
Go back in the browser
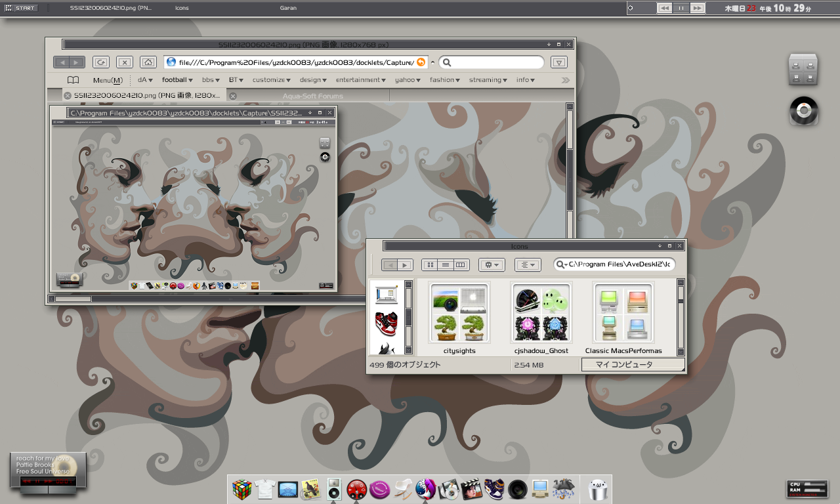(x=60, y=62)
